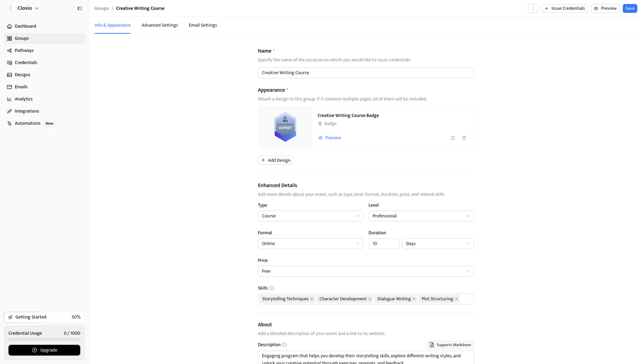Navigate to Analytics in the sidebar
642x364 pixels.
[x=24, y=98]
